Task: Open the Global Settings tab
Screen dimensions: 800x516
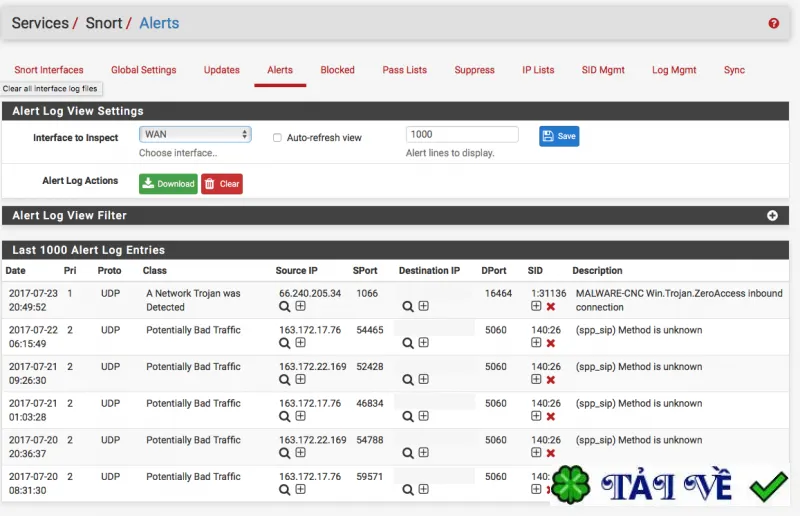Action: [x=143, y=70]
